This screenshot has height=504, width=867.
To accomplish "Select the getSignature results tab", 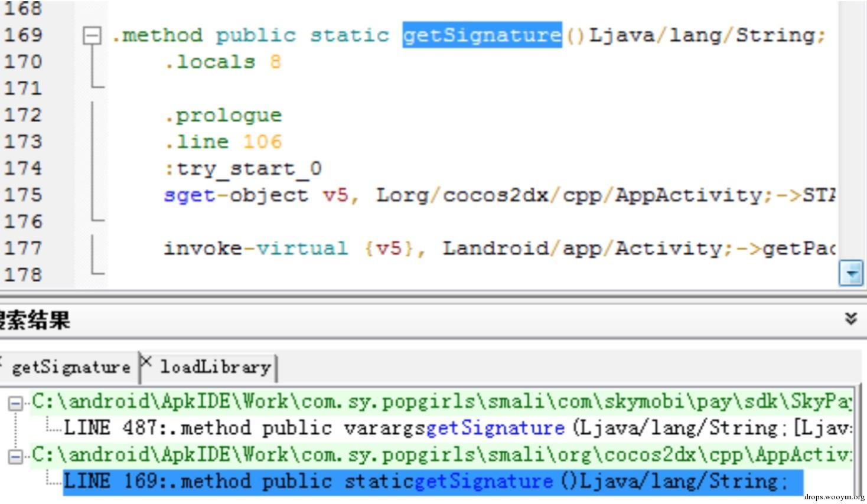I will click(71, 368).
